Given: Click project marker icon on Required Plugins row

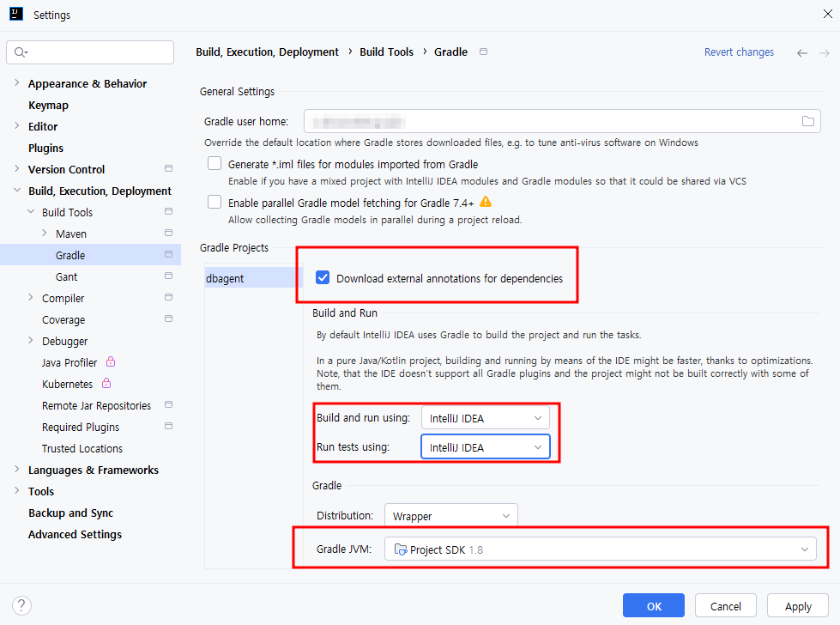Looking at the screenshot, I should coord(168,426).
